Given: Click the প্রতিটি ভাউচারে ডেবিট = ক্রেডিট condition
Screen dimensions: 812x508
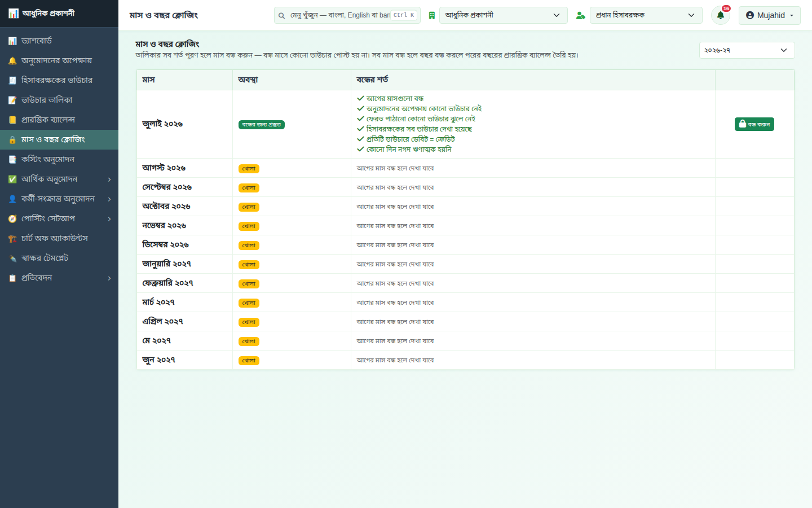Looking at the screenshot, I should tap(406, 139).
